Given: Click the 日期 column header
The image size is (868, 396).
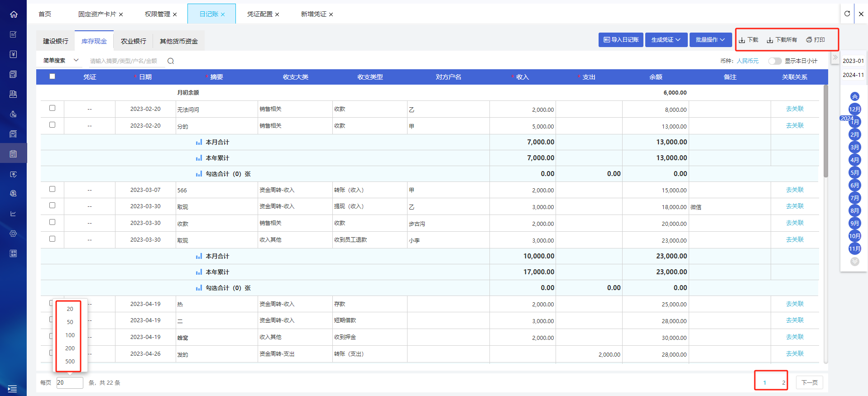Looking at the screenshot, I should click(145, 77).
